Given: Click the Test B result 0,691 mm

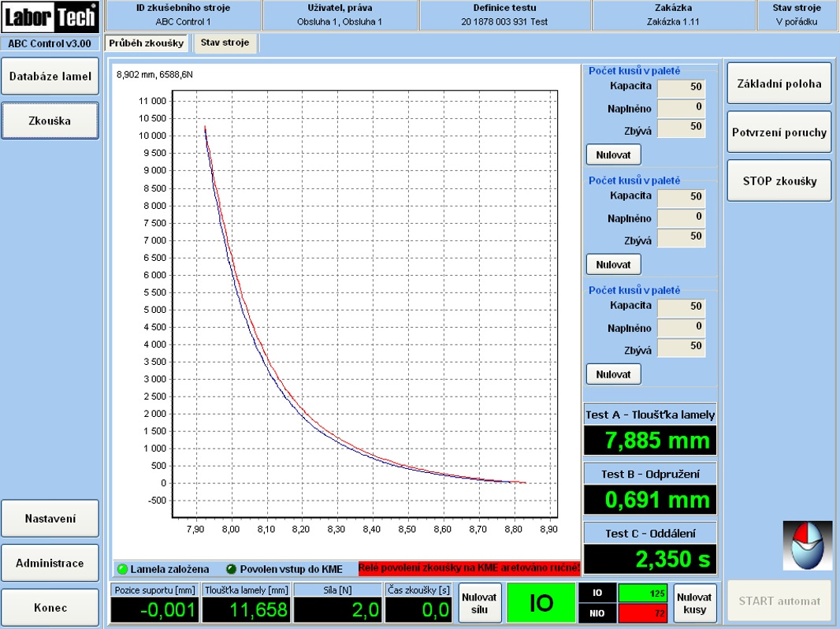Looking at the screenshot, I should point(650,500).
